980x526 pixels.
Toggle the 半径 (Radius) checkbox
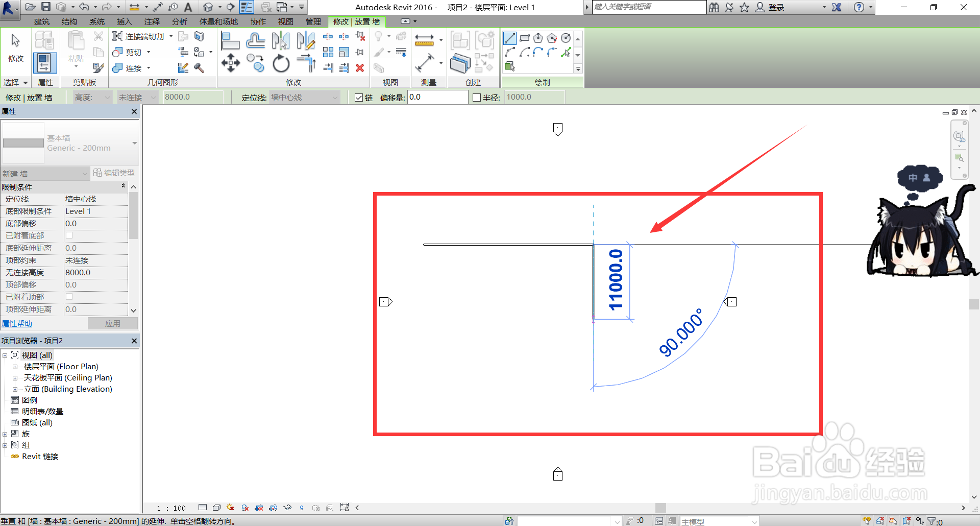(477, 98)
